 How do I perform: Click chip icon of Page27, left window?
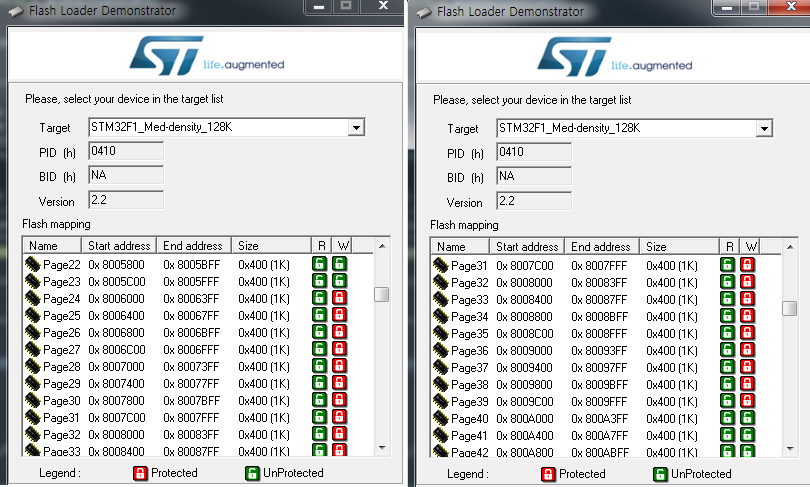pos(33,350)
